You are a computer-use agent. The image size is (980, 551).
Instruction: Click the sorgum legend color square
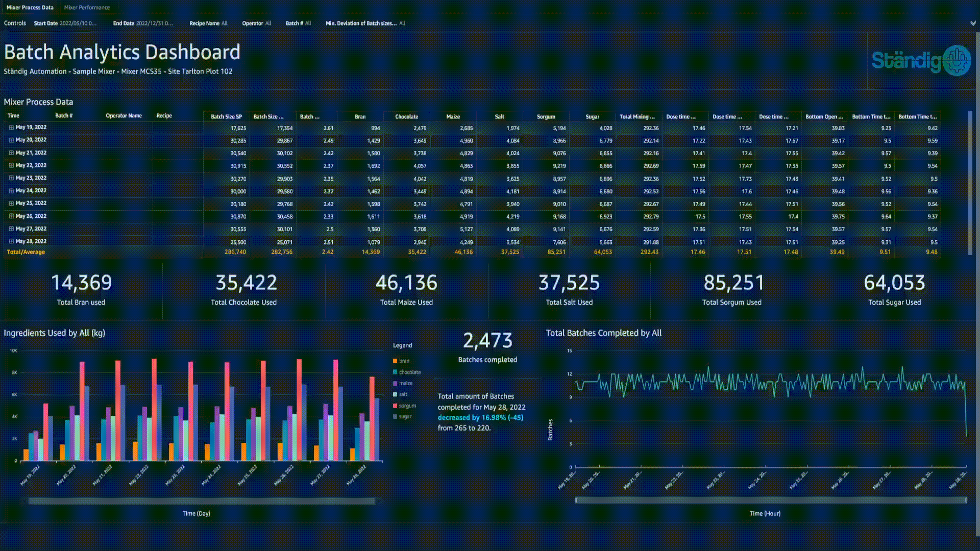coord(395,406)
